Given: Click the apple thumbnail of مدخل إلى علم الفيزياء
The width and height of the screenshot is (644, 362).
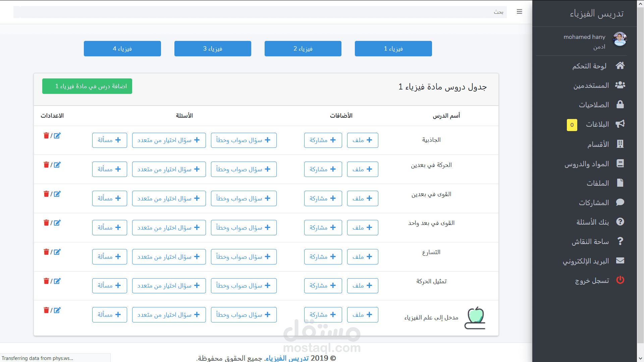Looking at the screenshot, I should pos(475,318).
